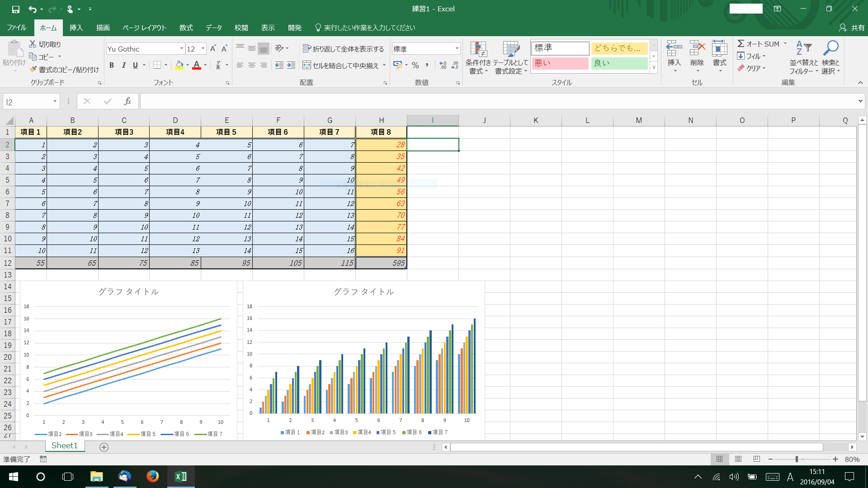Expand the Name Box dropdown arrow
The height and width of the screenshot is (488, 868).
(x=55, y=102)
